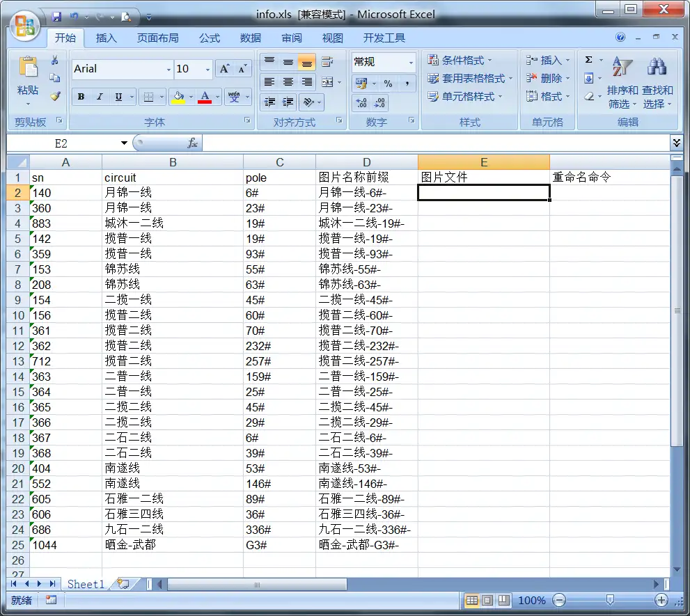Viewport: 690px width, 616px height.
Task: Toggle Bold formatting
Action: pyautogui.click(x=81, y=97)
